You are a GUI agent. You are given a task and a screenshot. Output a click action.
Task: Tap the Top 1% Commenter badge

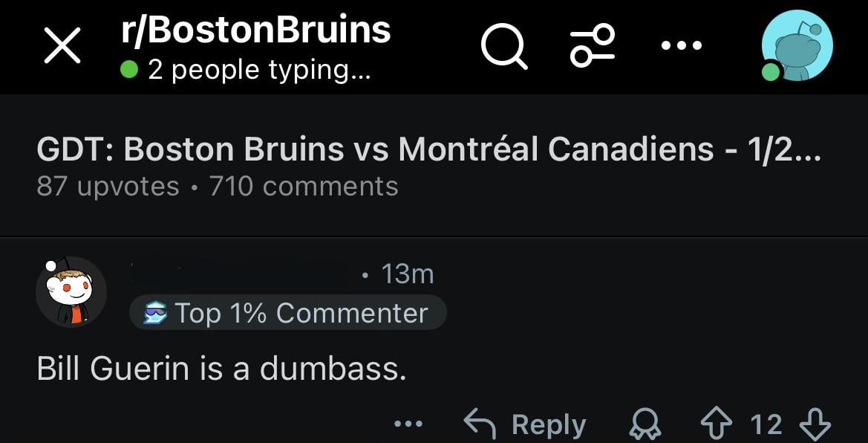(287, 313)
